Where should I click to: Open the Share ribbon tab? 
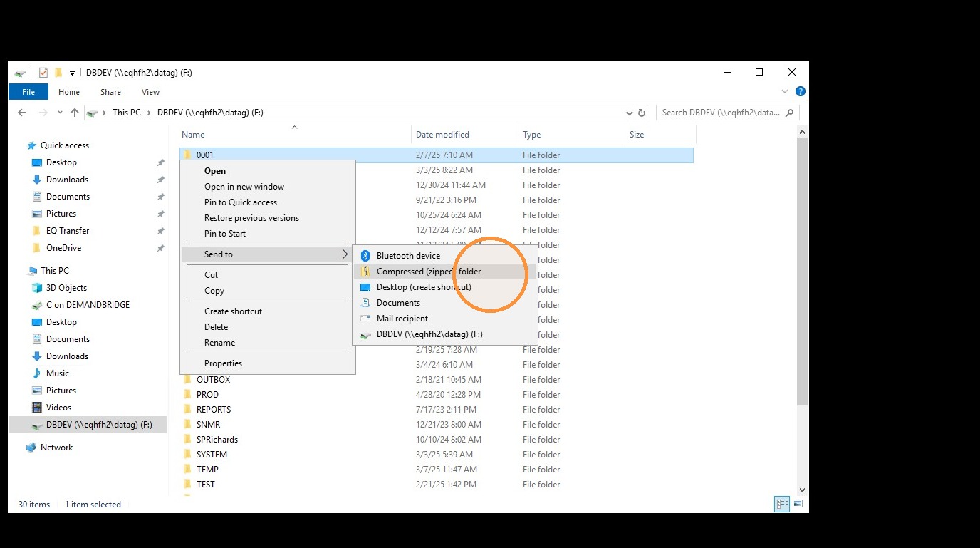pos(110,92)
